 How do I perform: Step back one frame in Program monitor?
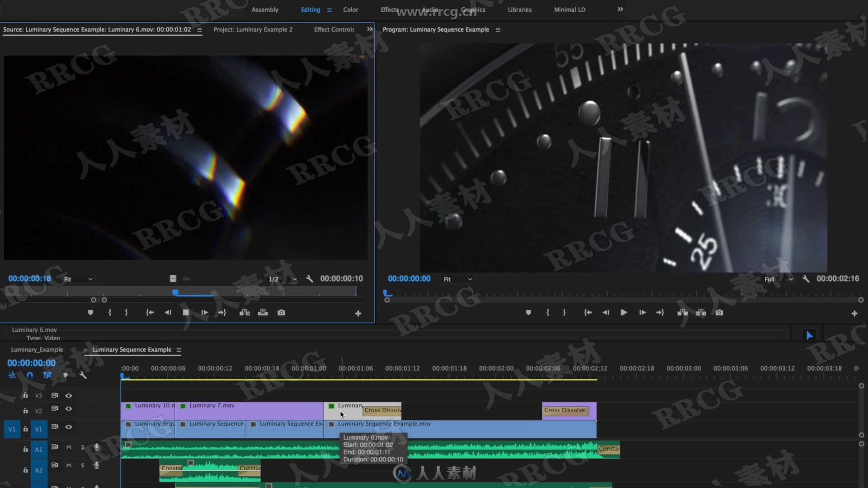(x=606, y=313)
